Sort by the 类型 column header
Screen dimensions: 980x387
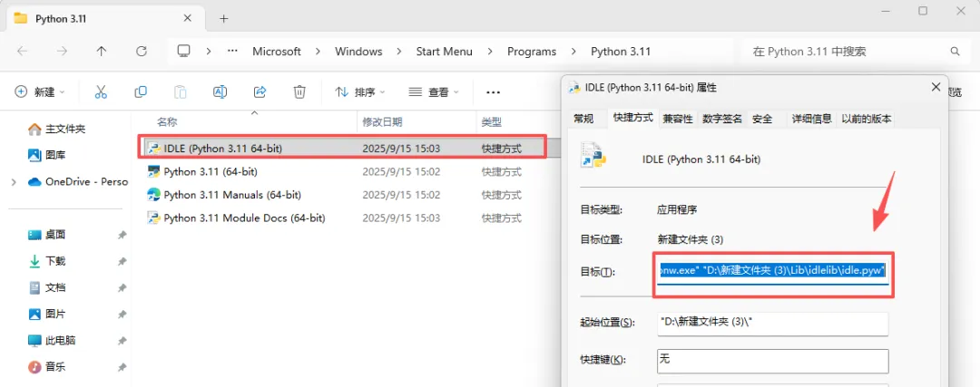(491, 121)
